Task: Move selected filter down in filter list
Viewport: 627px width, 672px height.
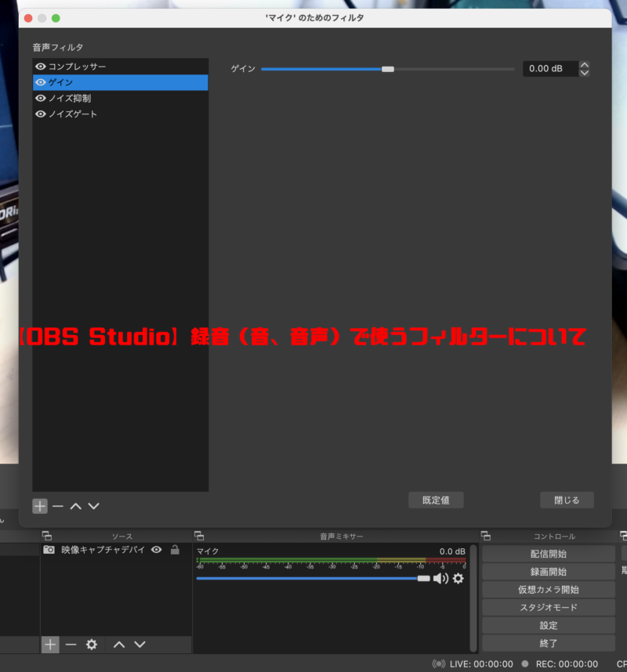Action: 93,506
